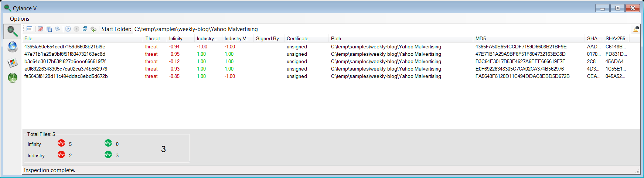
Task: Select file row starting with 4365fa50e654
Action: 331,47
